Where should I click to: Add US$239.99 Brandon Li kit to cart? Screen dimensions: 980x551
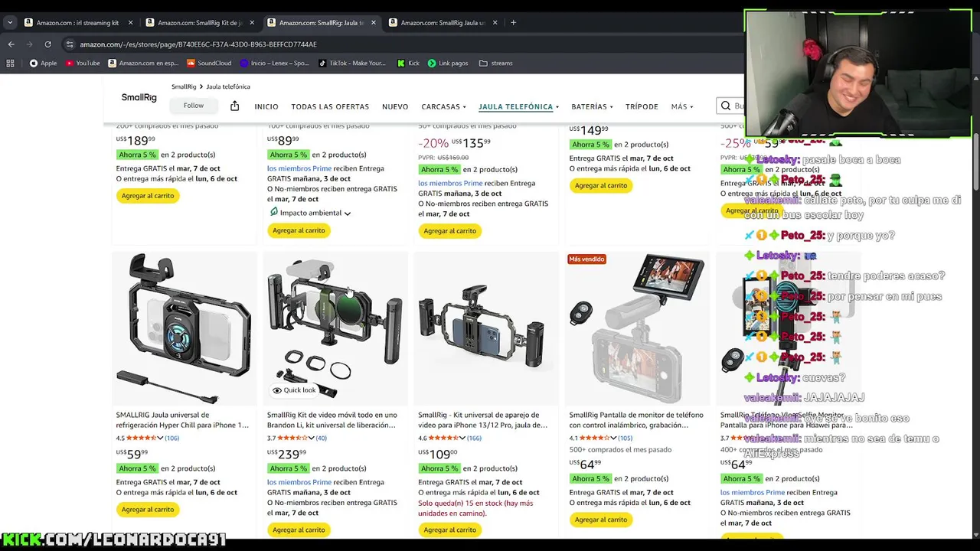(x=299, y=530)
